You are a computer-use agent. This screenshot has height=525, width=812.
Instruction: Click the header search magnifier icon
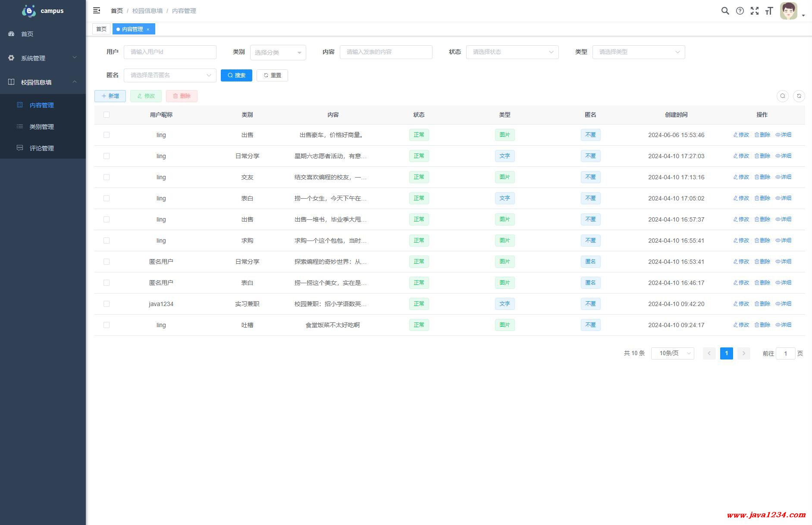tap(725, 11)
